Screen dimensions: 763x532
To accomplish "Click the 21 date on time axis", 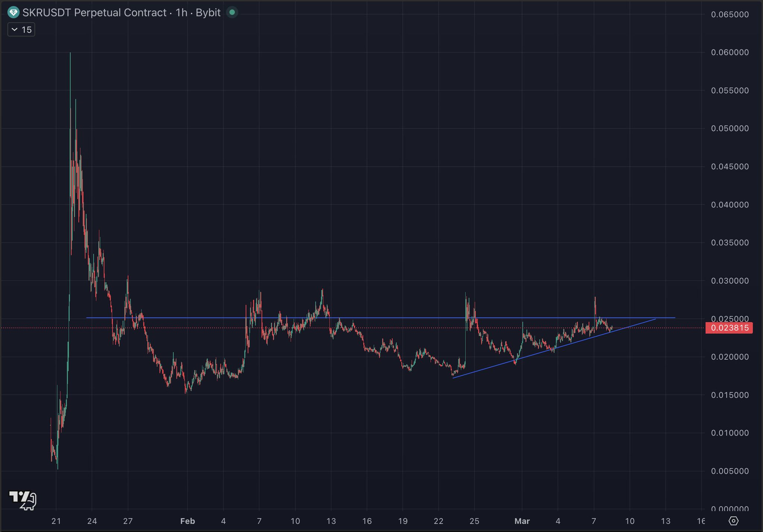I will pos(56,521).
